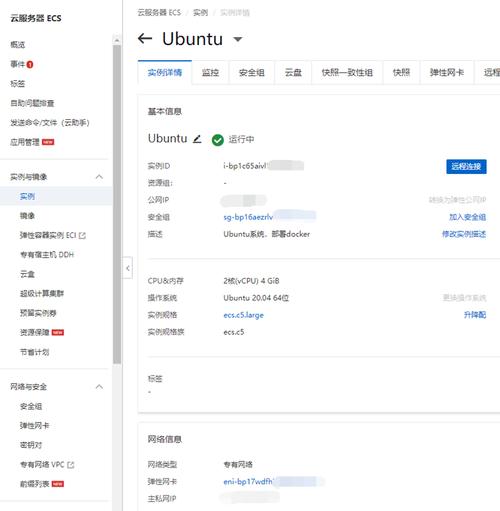Open the ecs.c5.large instance type link
This screenshot has height=511, width=500.
coord(244,315)
